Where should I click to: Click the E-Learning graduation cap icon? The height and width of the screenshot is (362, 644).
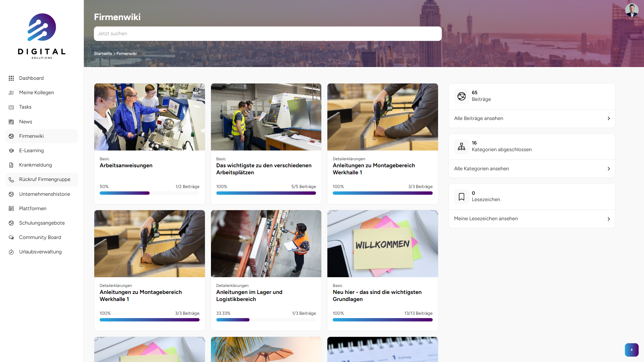tap(11, 150)
